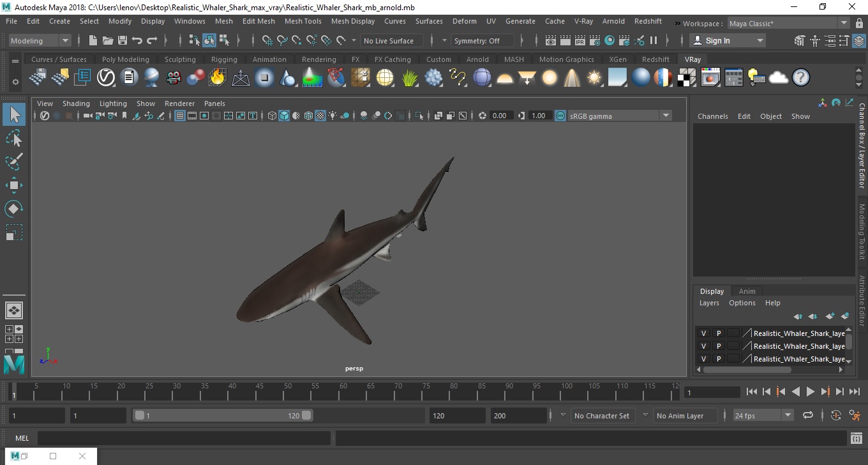The height and width of the screenshot is (465, 868).
Task: Select the Rotate tool in left toolbox
Action: 14,208
